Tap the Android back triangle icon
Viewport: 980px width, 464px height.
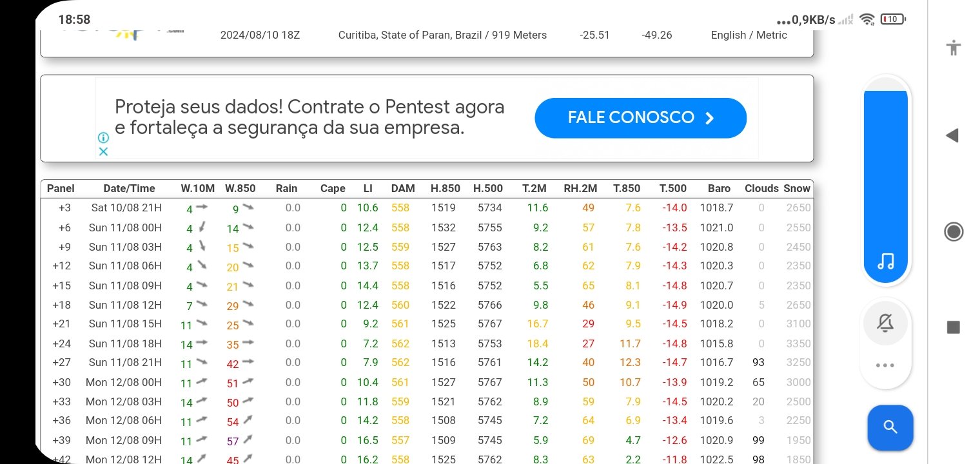click(952, 135)
